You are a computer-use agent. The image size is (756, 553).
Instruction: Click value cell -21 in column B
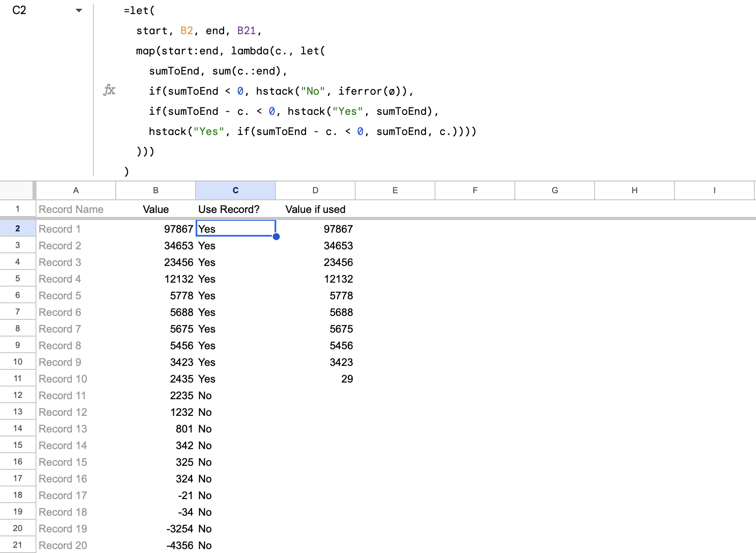pos(156,495)
